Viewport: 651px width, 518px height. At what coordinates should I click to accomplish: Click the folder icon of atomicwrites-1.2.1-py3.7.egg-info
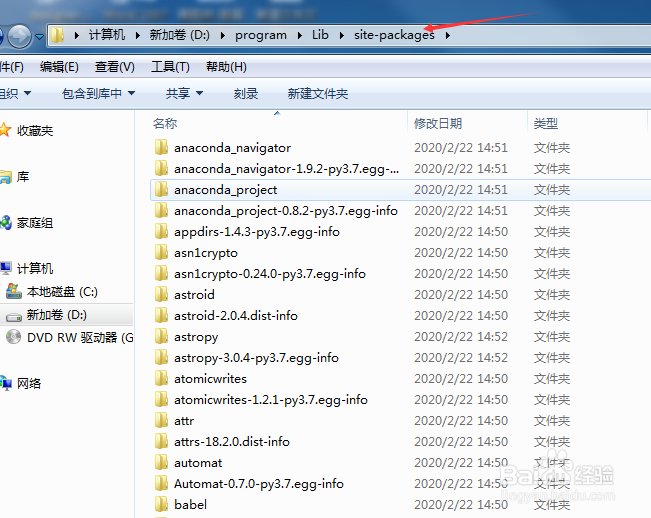tap(161, 399)
